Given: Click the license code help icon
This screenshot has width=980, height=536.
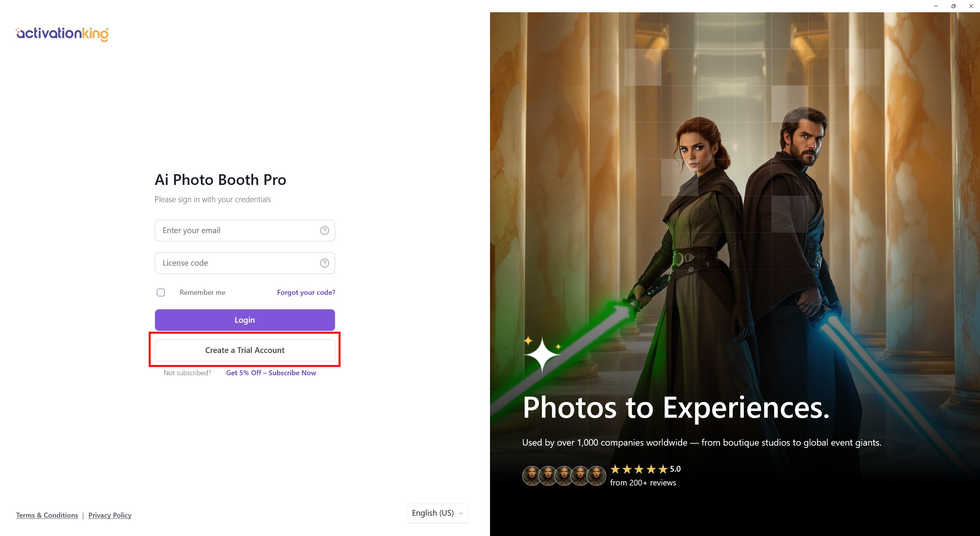Looking at the screenshot, I should (x=324, y=263).
